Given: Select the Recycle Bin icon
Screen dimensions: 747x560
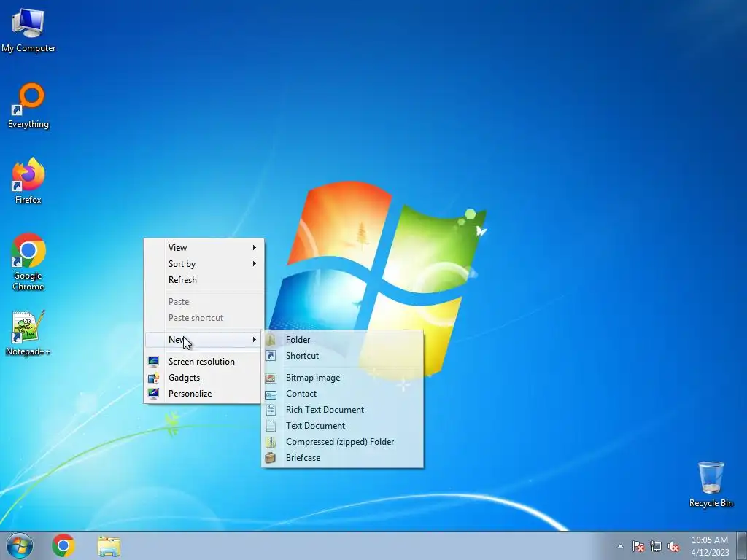Looking at the screenshot, I should click(x=711, y=484).
